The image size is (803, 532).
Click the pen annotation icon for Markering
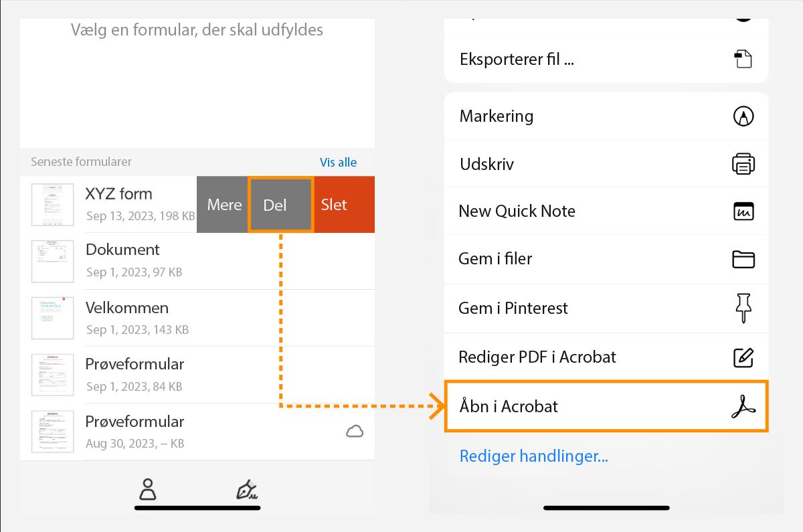[743, 115]
